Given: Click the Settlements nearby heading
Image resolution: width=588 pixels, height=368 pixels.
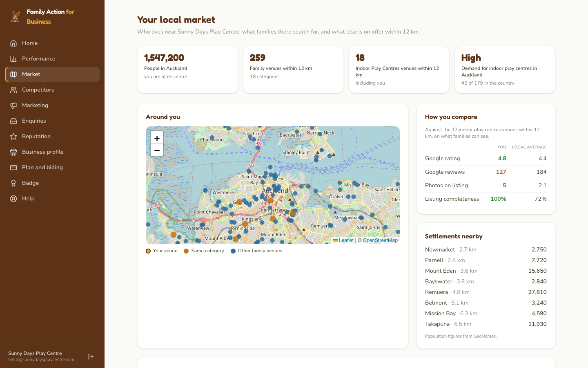Looking at the screenshot, I should (454, 236).
